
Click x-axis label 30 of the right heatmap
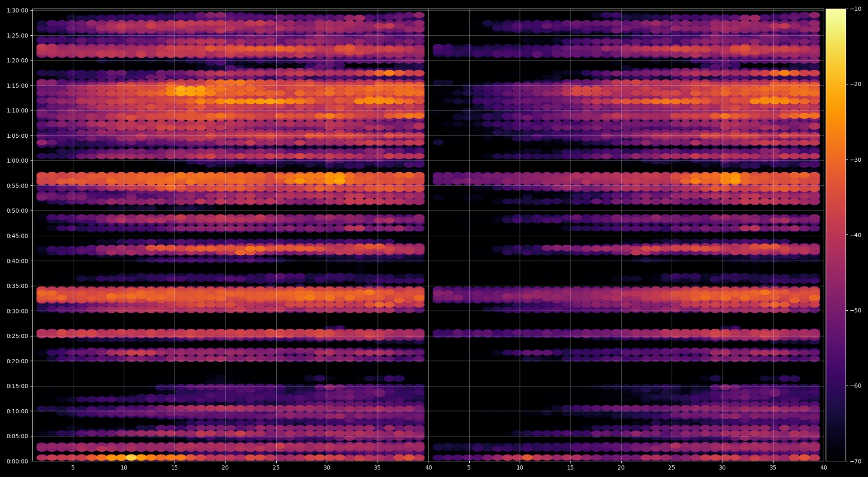722,468
